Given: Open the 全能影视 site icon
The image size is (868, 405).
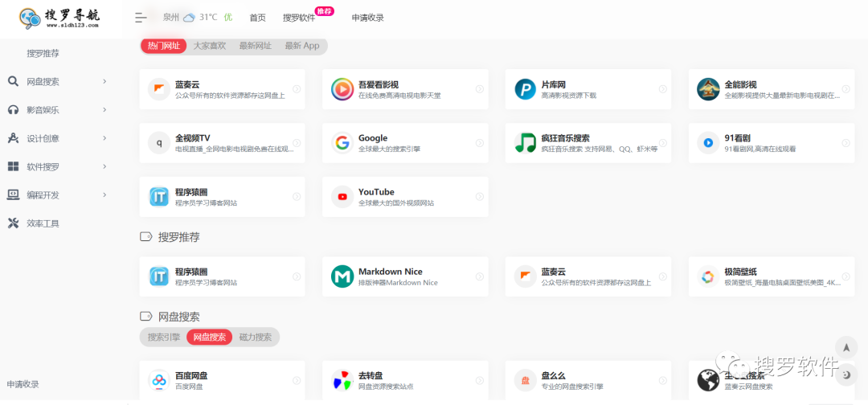Looking at the screenshot, I should [x=708, y=89].
